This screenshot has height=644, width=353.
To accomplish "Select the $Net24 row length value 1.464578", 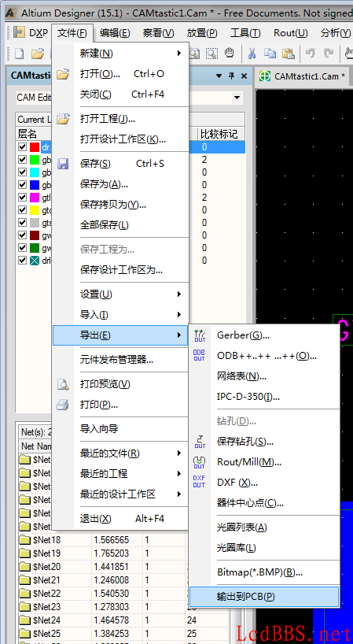I will coord(112,620).
